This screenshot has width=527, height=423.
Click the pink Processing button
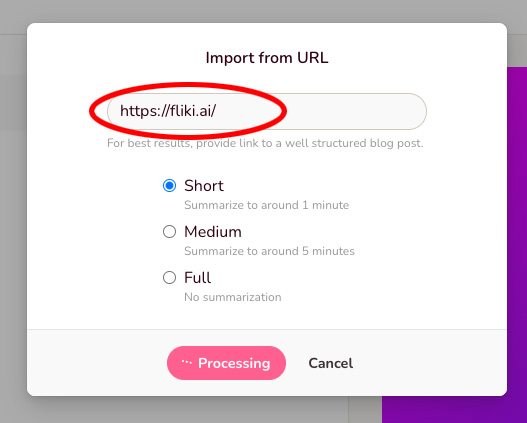point(227,363)
